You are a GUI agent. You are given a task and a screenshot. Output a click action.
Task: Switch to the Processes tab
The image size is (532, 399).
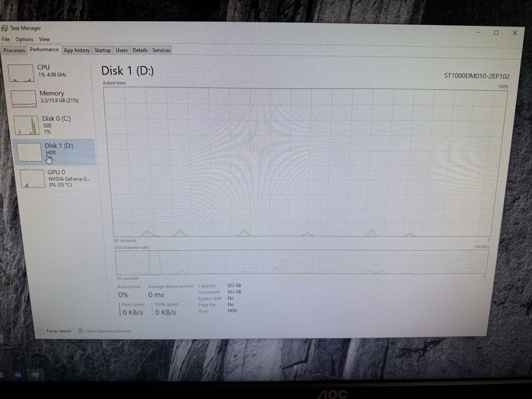[x=14, y=50]
